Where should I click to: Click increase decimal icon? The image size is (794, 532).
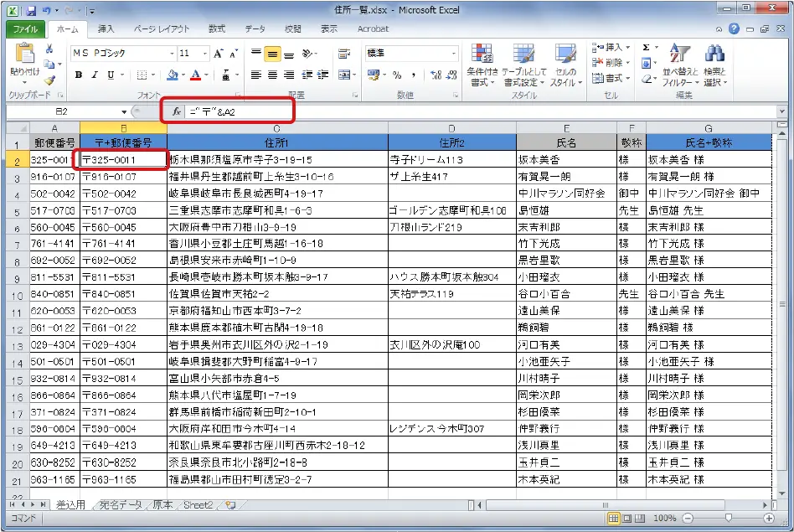(435, 75)
